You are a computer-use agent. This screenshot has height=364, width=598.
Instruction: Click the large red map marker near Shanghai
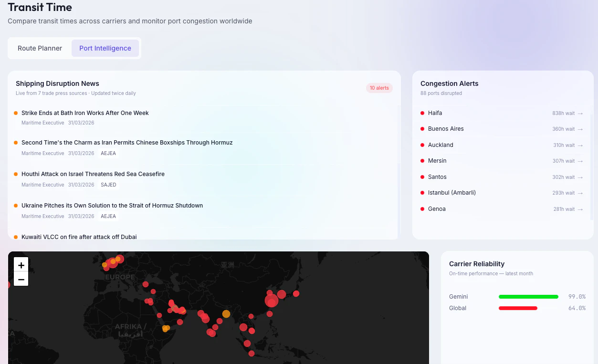tap(272, 301)
